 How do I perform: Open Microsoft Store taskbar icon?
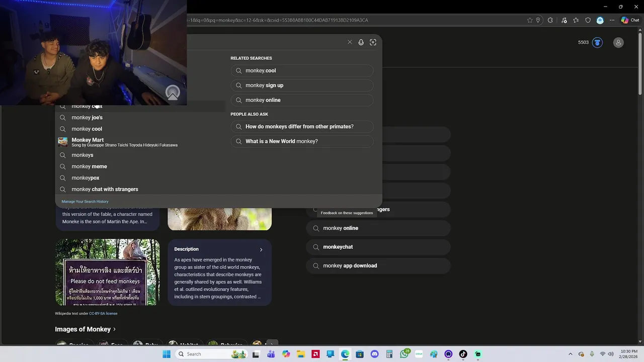click(360, 354)
